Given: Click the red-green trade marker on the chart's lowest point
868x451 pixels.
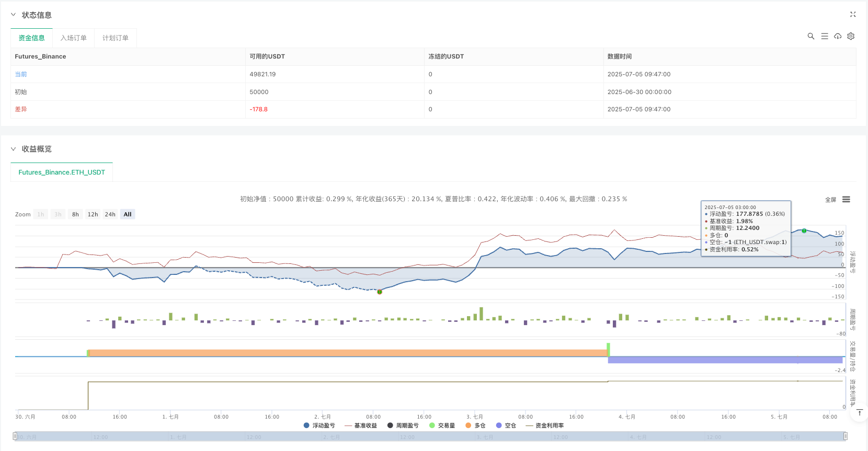Looking at the screenshot, I should (380, 292).
